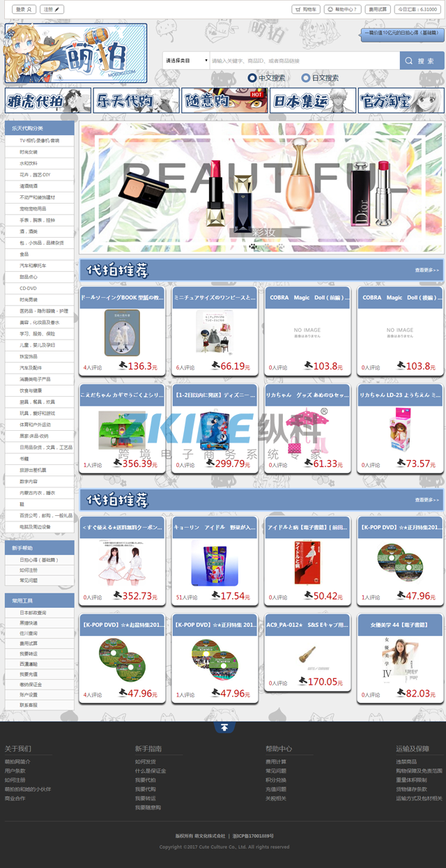Open the 官方淘宝 tab

point(401,100)
